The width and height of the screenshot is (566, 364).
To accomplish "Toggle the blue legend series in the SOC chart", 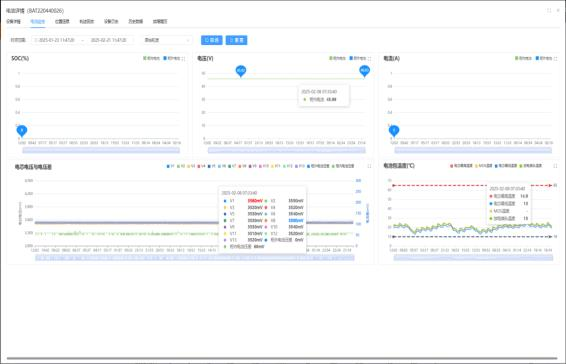I will click(x=172, y=58).
